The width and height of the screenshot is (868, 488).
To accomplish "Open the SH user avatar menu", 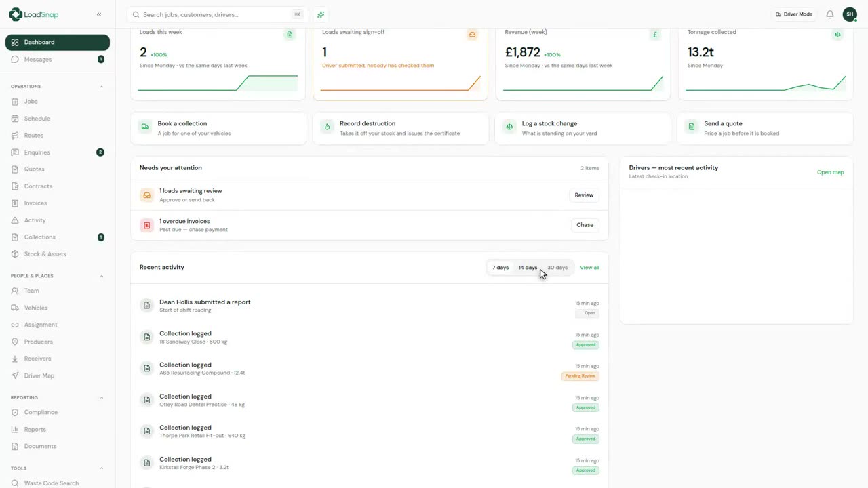I will (850, 14).
